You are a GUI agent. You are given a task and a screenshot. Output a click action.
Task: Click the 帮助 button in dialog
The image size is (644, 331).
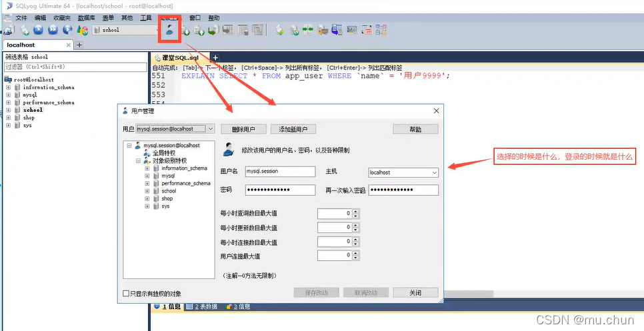(415, 129)
